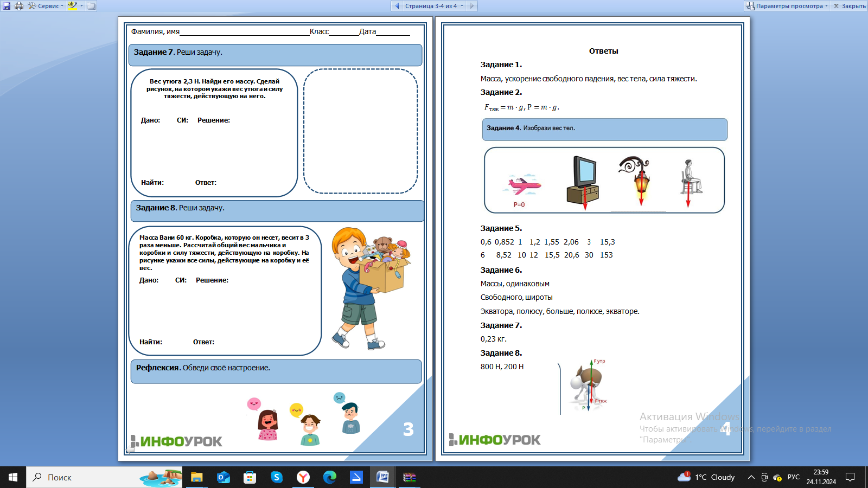Viewport: 868px width, 488px height.
Task: Go to previous page using left arrow
Action: (397, 6)
